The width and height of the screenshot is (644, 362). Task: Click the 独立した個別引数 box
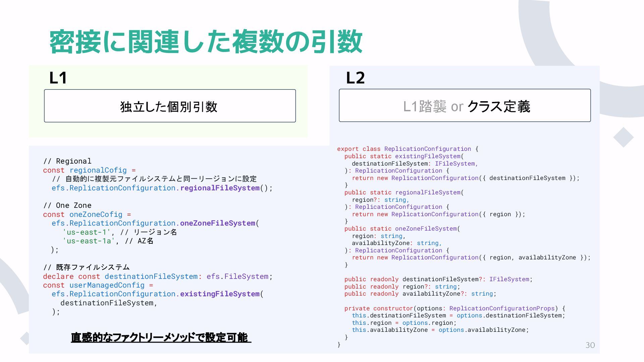pyautogui.click(x=170, y=106)
